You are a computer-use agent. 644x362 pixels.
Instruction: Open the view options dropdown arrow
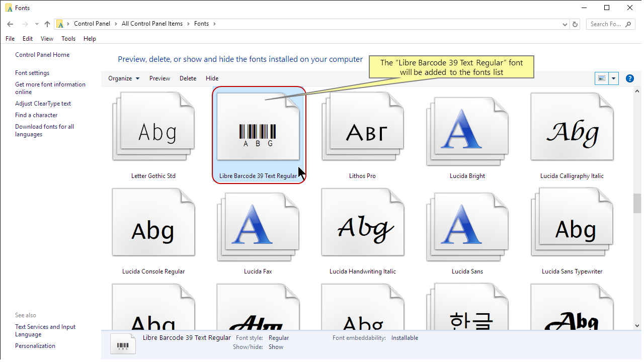tap(613, 78)
